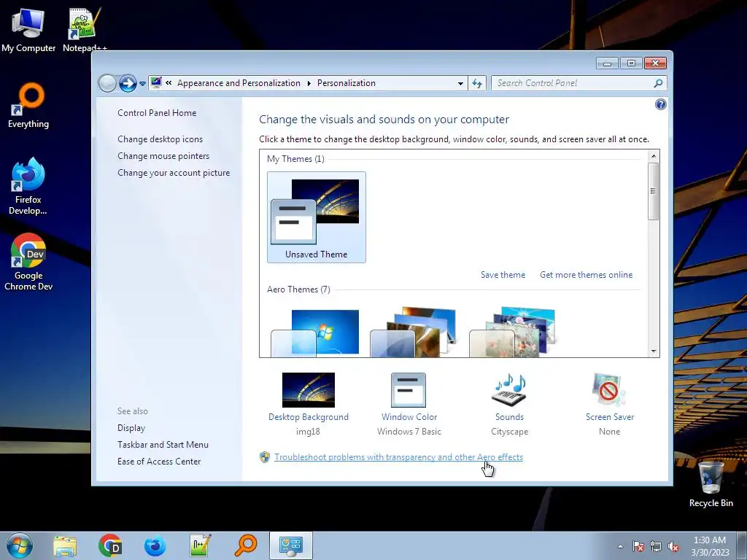Open Notepad++ from the taskbar

pyautogui.click(x=200, y=545)
